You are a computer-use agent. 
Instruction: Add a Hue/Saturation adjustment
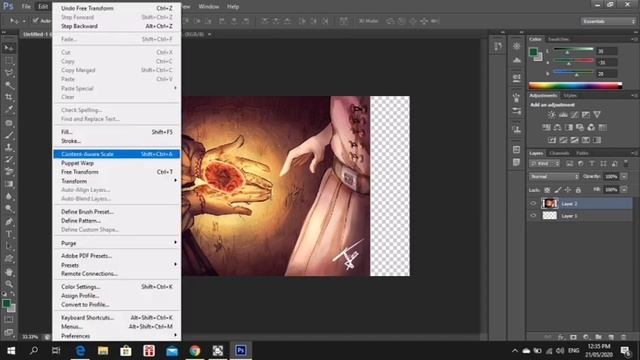tap(546, 127)
